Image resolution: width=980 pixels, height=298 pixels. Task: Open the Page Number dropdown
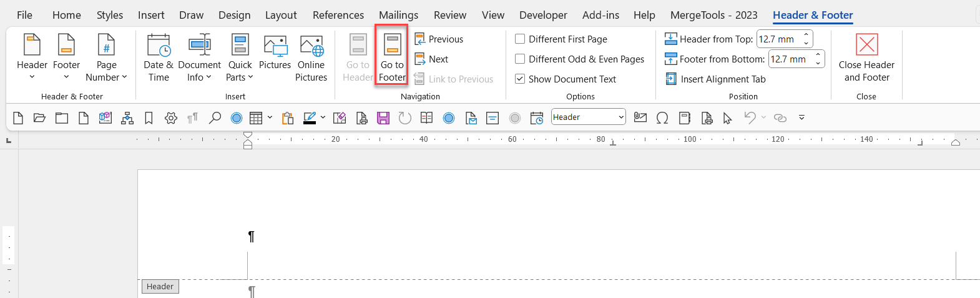[106, 58]
